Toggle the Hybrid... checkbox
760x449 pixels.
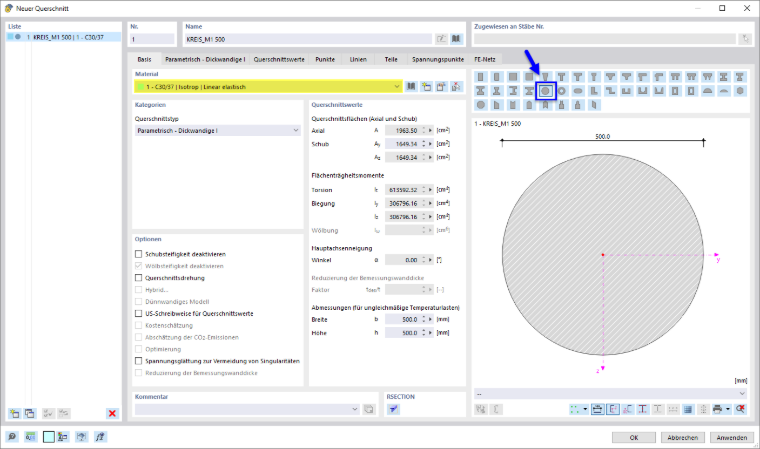point(139,290)
